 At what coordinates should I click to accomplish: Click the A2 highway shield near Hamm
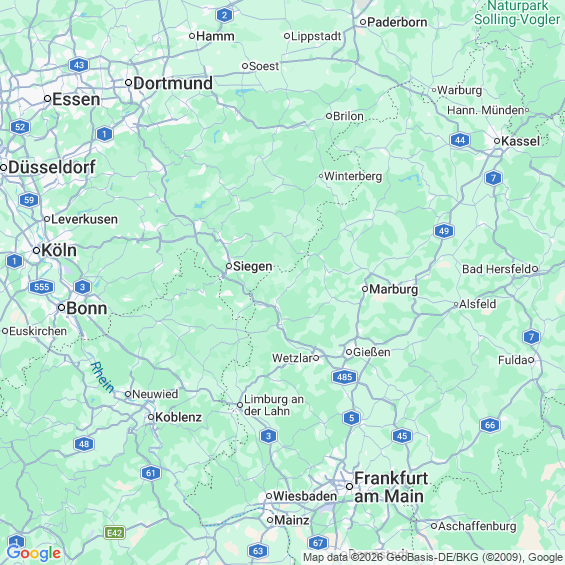click(224, 15)
